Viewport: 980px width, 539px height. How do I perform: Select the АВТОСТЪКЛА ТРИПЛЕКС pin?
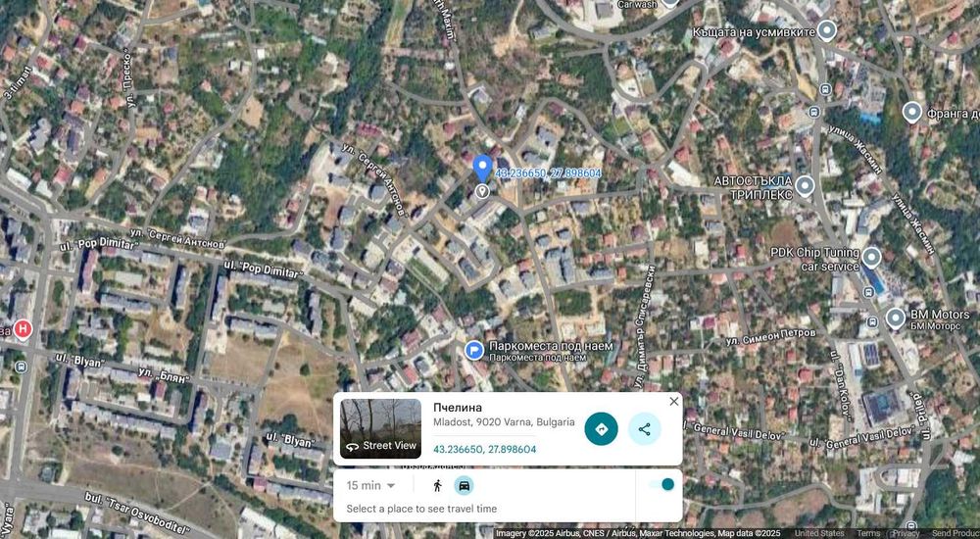point(805,186)
